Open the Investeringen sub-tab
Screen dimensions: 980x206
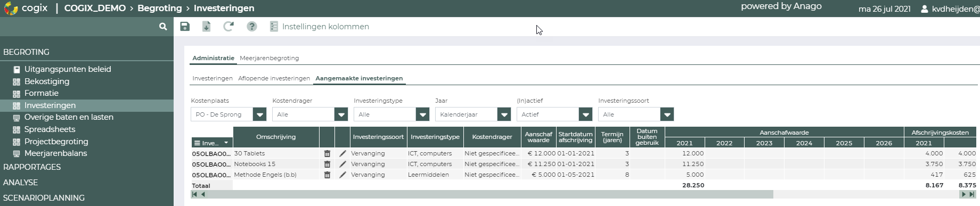click(x=212, y=78)
